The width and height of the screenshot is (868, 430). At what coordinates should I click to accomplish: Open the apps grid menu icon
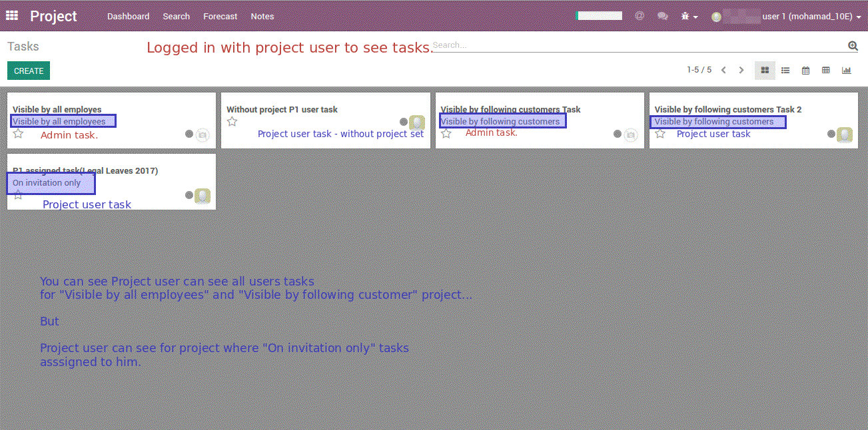pyautogui.click(x=12, y=15)
